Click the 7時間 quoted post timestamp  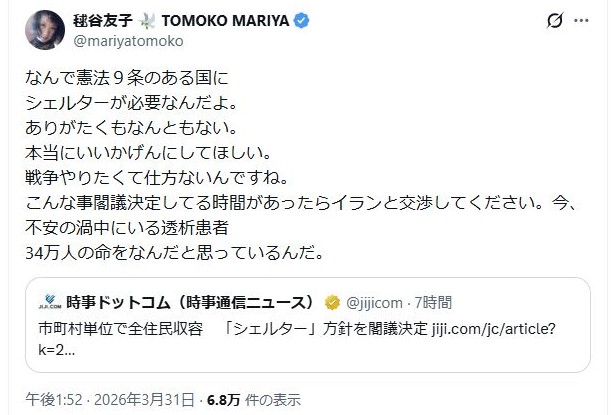[433, 302]
